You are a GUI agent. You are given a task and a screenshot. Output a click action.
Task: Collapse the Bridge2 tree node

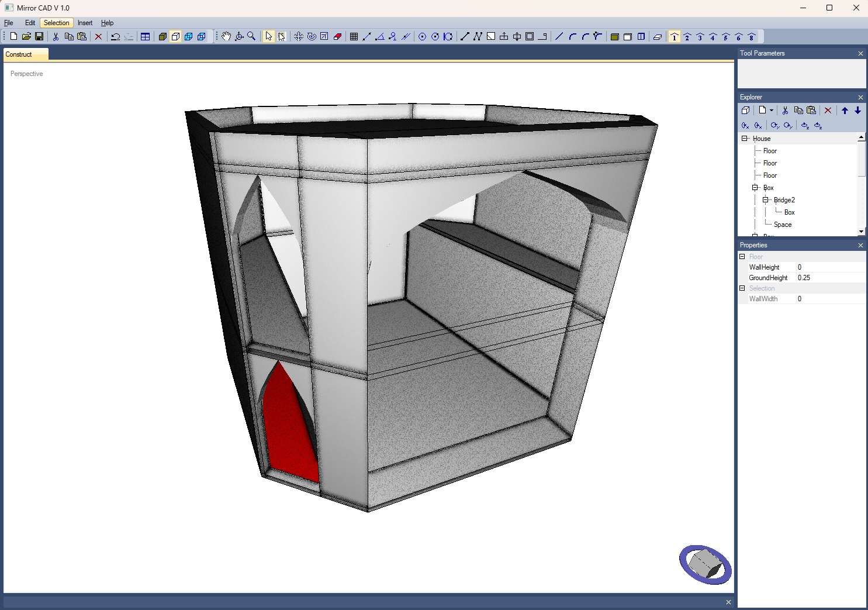coord(766,200)
